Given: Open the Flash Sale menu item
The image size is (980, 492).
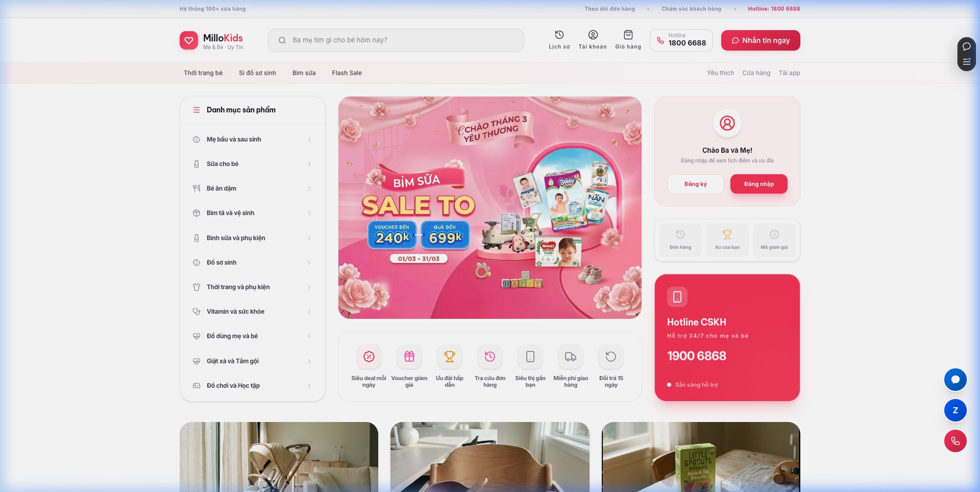Looking at the screenshot, I should (347, 73).
